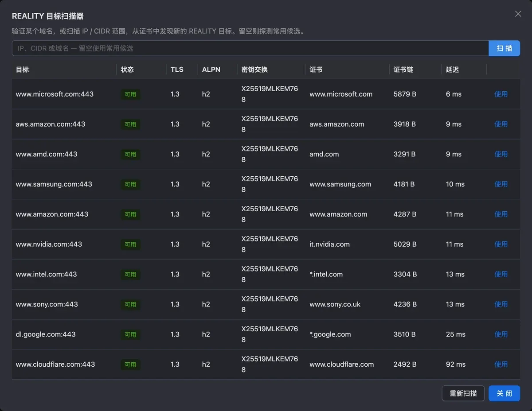
Task: Click the 可用 badge in the www.cloudflare.com row
Action: [130, 364]
